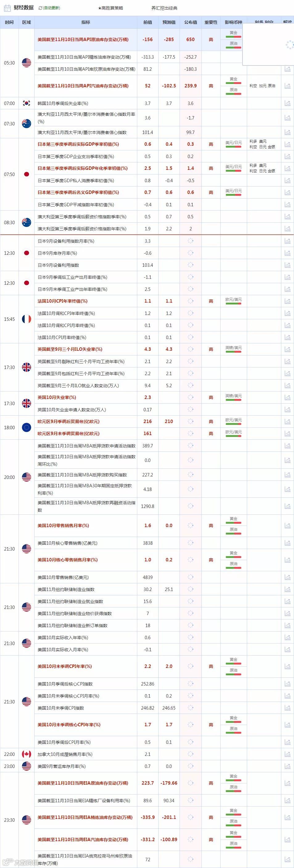The width and height of the screenshot is (294, 868).
Task: Click 美元/日元 bull-bear bar in 实际GDP季率初值 row
Action: pyautogui.click(x=234, y=147)
